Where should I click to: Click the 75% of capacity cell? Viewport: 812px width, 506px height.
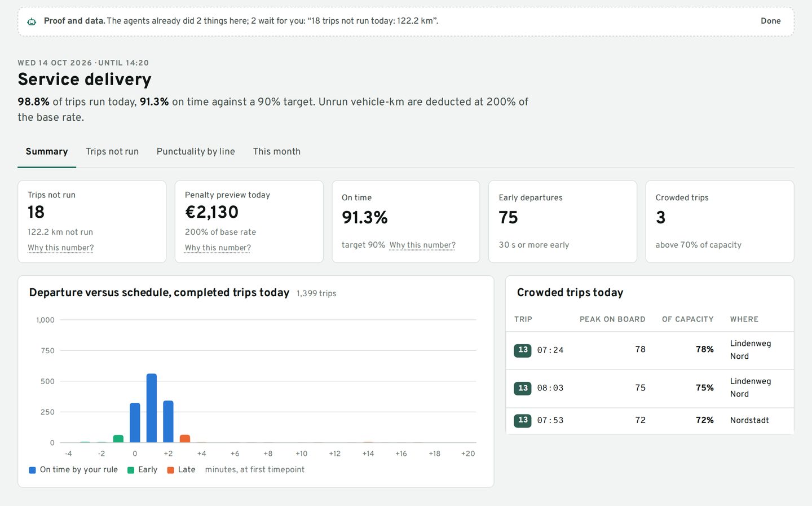click(x=705, y=388)
